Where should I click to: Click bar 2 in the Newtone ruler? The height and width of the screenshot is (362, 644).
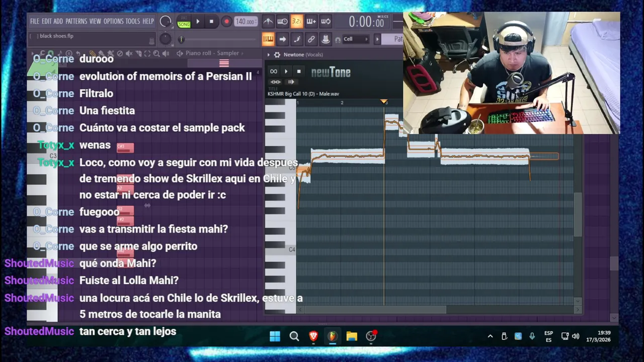[x=342, y=103]
